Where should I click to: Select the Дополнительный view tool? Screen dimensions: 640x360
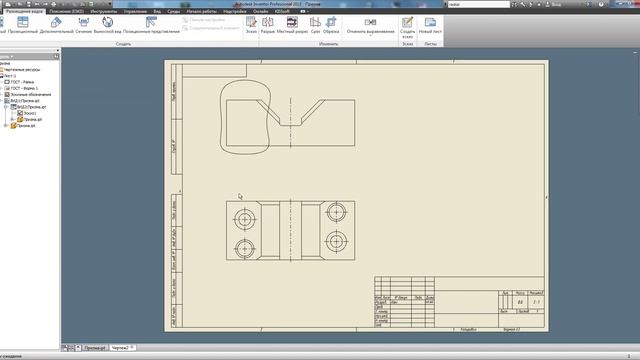[57, 25]
